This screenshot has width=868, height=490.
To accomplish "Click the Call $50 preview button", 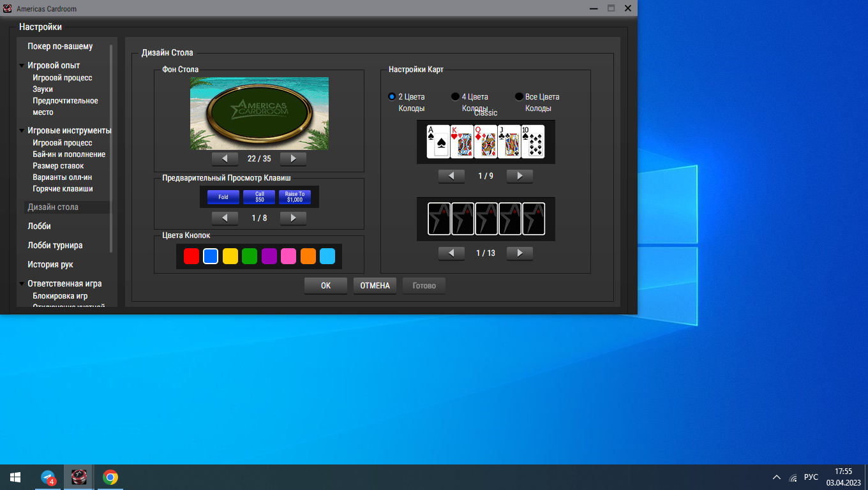I will [259, 197].
